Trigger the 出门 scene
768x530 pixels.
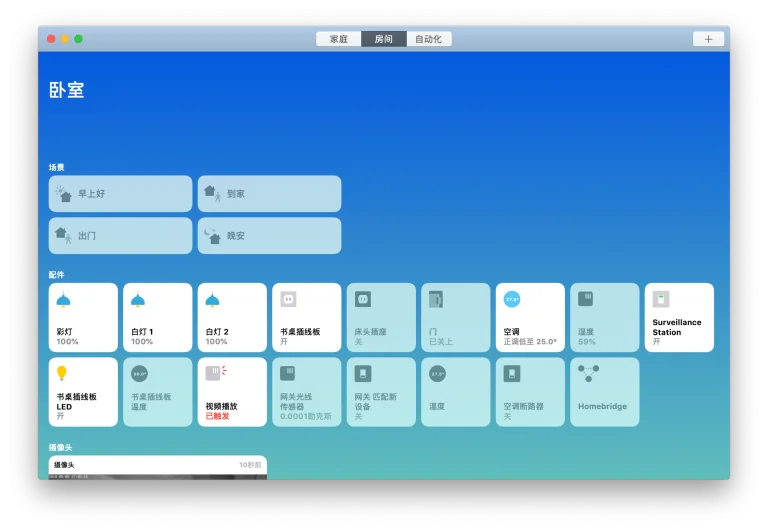pyautogui.click(x=120, y=236)
